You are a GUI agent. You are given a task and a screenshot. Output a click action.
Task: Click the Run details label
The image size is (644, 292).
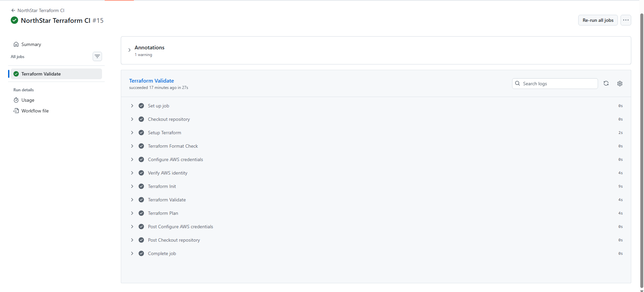[23, 90]
